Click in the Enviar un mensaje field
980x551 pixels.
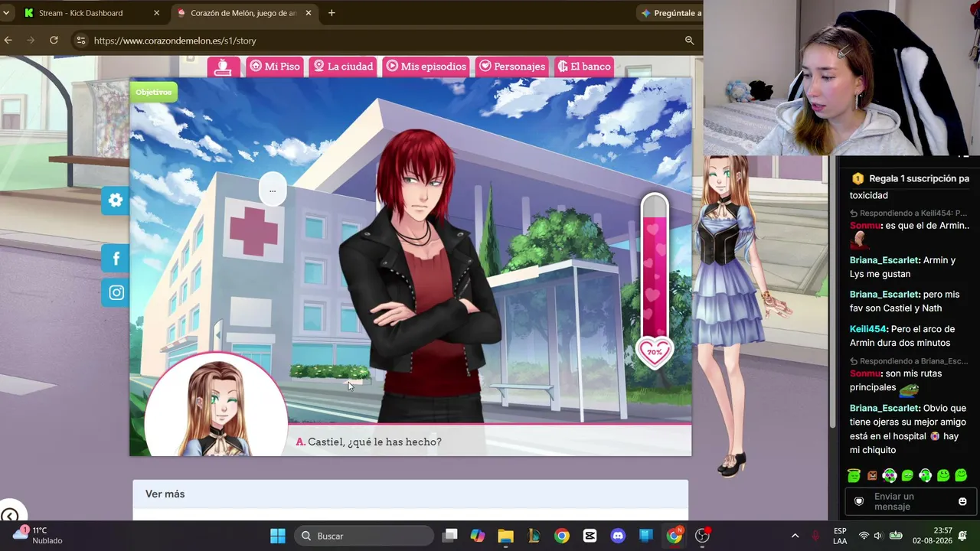pos(911,501)
